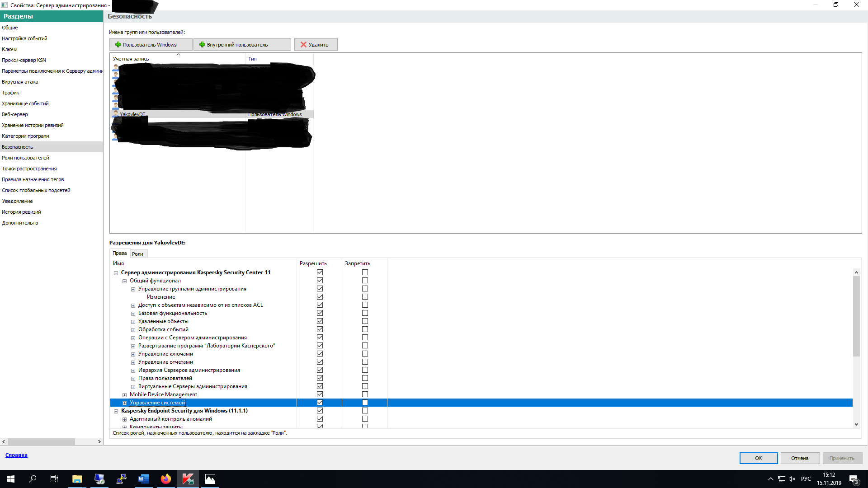Open the Справка link
This screenshot has height=488, width=868.
point(16,455)
